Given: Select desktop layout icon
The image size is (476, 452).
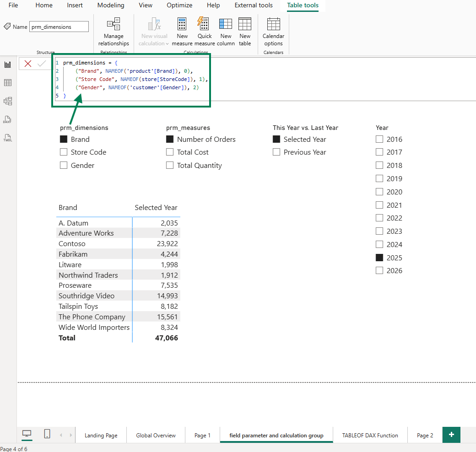Looking at the screenshot, I should 27,434.
